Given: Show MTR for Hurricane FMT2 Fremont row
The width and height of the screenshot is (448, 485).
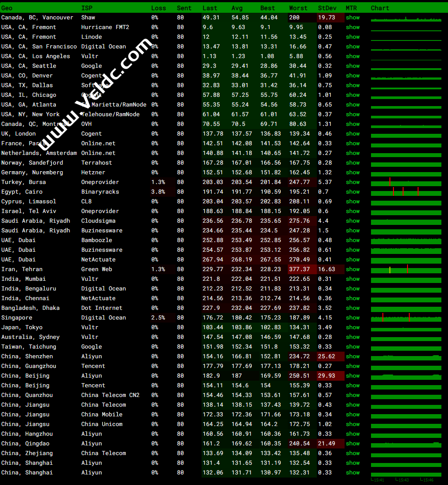Looking at the screenshot, I should (353, 27).
